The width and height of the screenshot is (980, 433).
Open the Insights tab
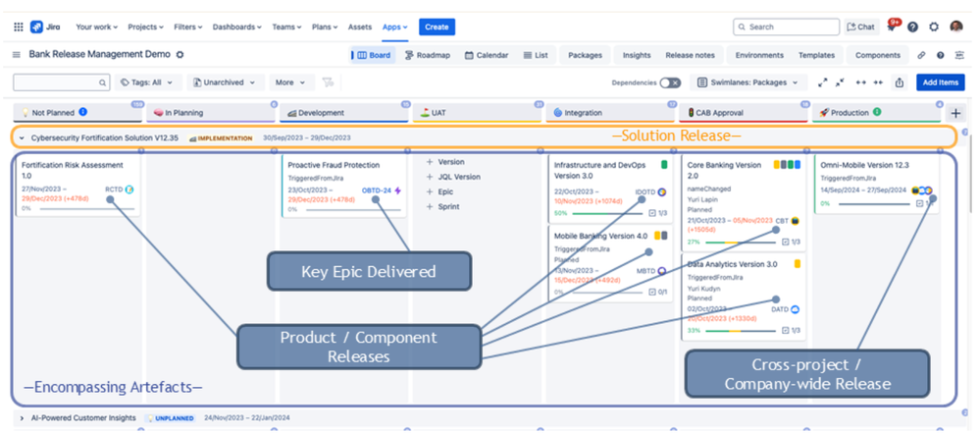click(637, 55)
